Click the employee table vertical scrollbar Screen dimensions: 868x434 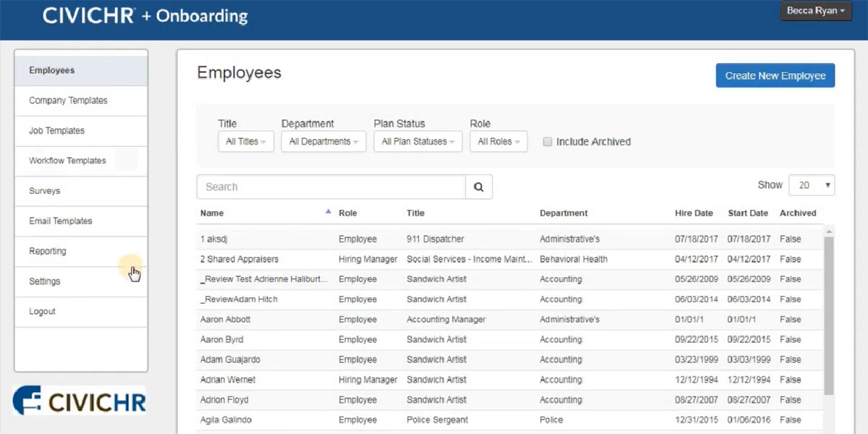point(829,311)
